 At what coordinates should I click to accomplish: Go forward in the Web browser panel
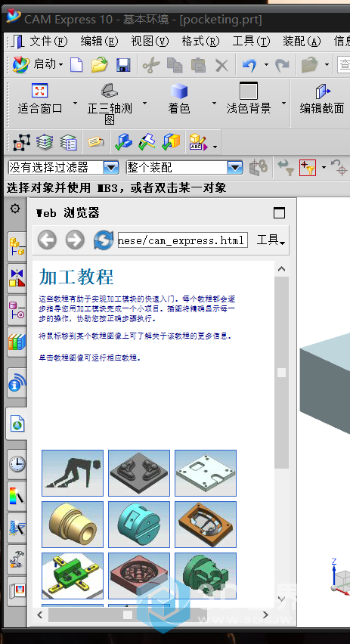pyautogui.click(x=75, y=240)
